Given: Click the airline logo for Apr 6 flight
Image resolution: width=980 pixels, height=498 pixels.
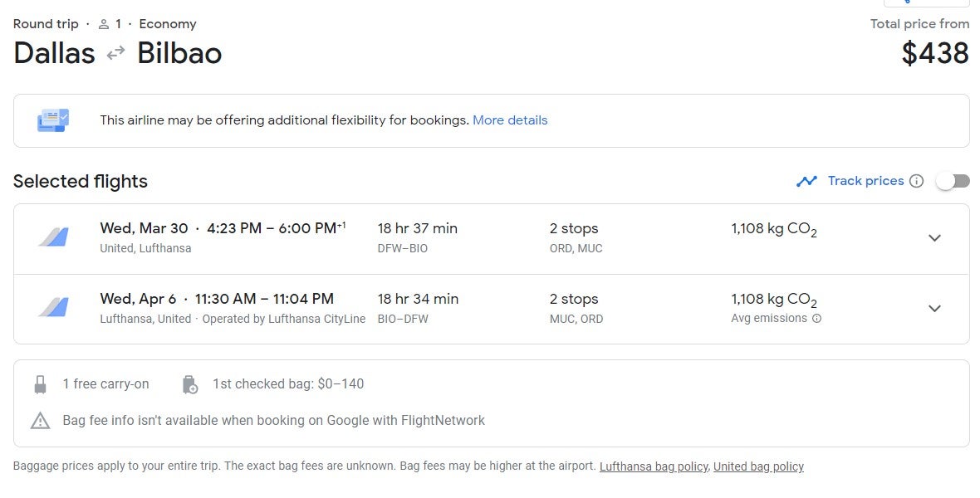Looking at the screenshot, I should (53, 307).
